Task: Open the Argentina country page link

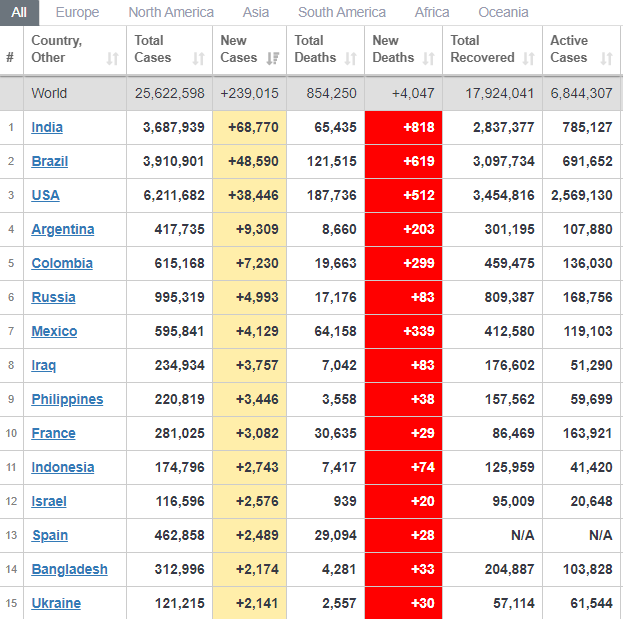Action: coord(62,229)
